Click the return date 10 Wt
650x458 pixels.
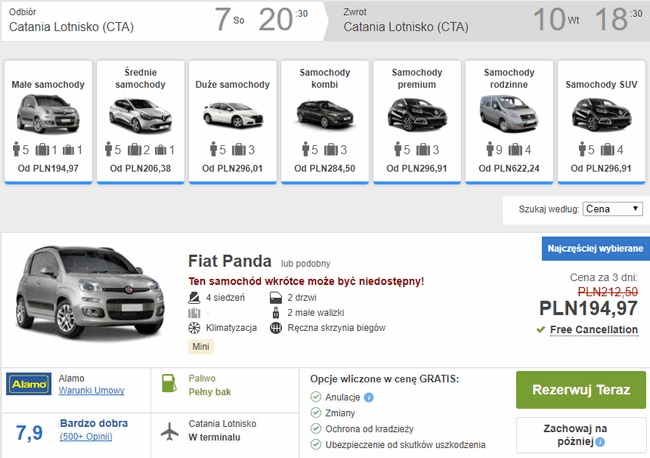[x=555, y=19]
